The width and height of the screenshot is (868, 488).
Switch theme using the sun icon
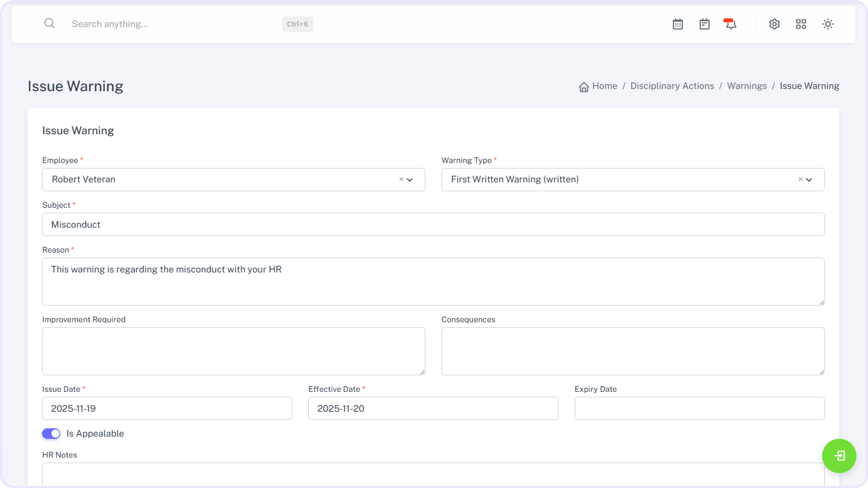coord(827,24)
